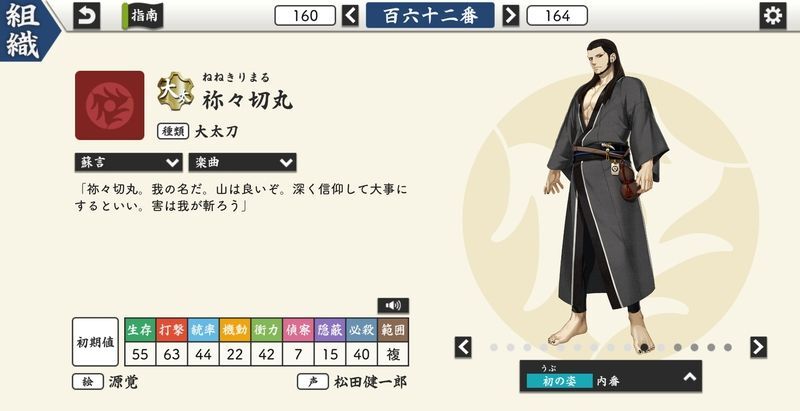Select the 百六十二番 title tab

click(430, 15)
